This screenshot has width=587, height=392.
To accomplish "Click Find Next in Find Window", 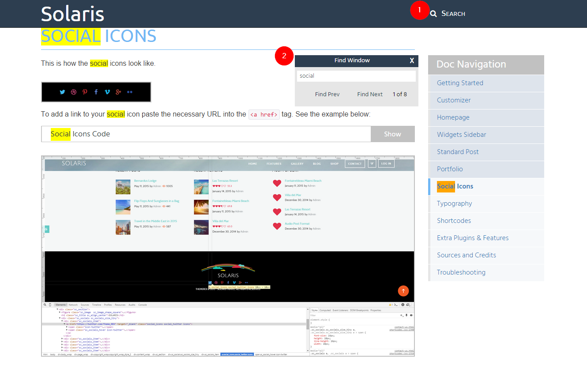I will coord(370,94).
